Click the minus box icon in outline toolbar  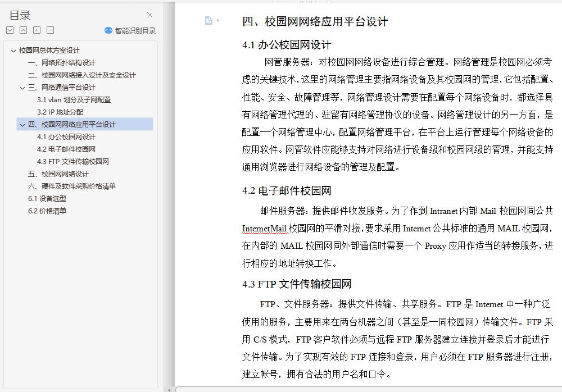point(51,30)
